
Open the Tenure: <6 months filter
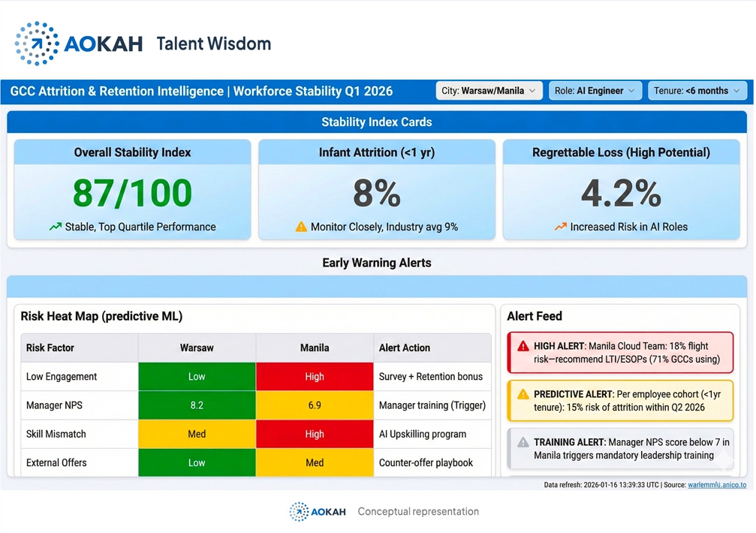click(x=697, y=91)
